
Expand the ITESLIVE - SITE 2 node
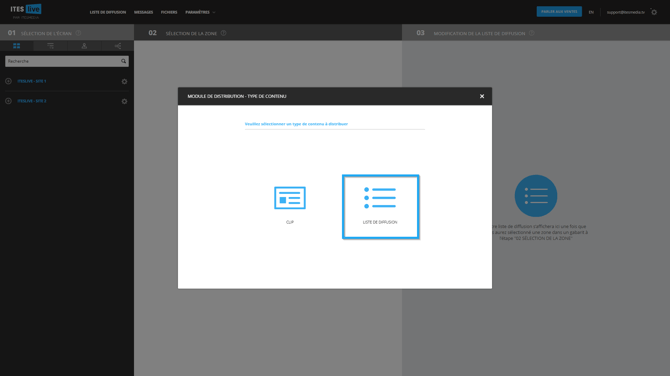pos(8,101)
